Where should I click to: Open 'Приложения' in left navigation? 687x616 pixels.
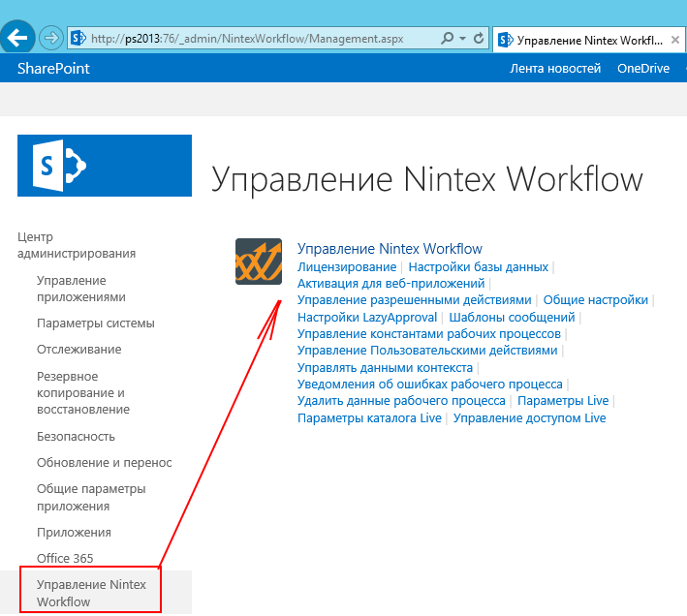click(x=74, y=533)
